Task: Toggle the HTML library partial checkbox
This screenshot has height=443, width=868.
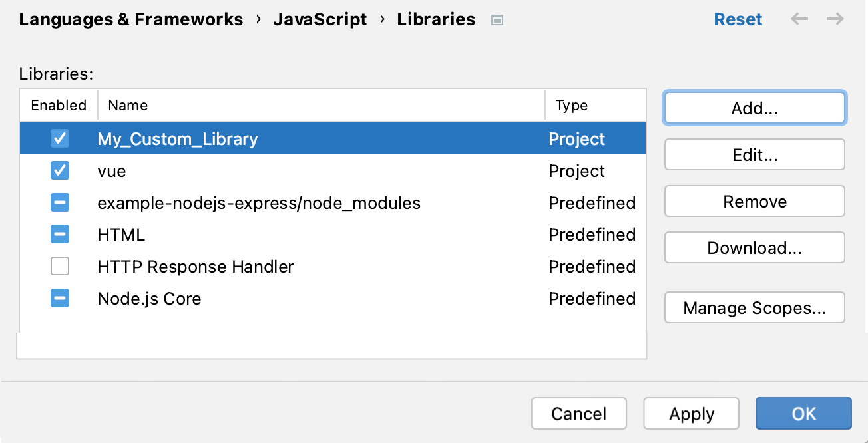Action: 60,234
